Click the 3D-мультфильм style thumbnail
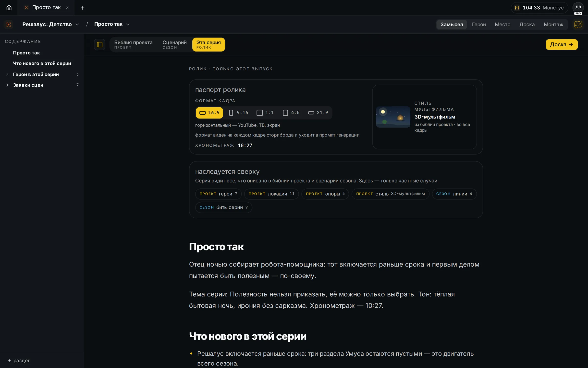The height and width of the screenshot is (368, 588). [x=393, y=117]
